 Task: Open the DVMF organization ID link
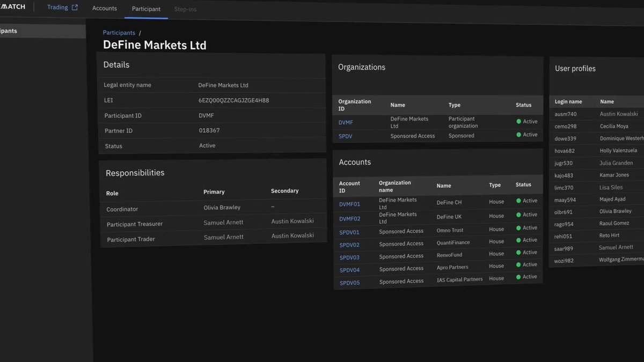pyautogui.click(x=346, y=122)
